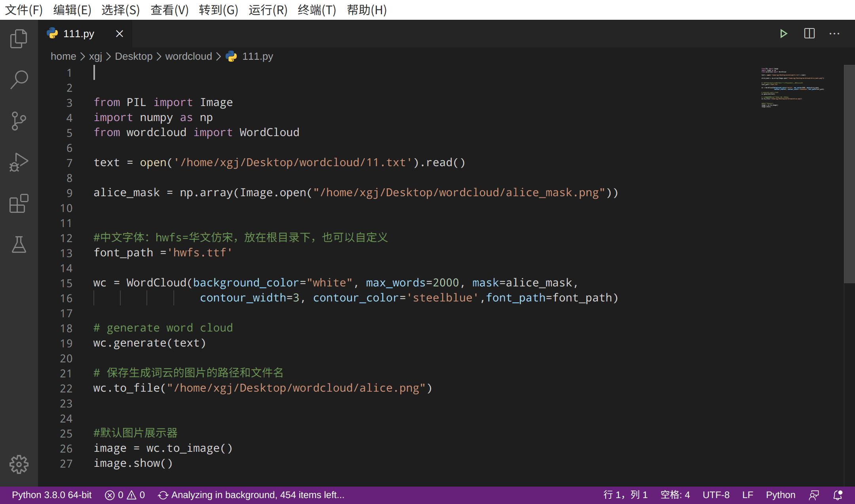The width and height of the screenshot is (855, 504).
Task: Open more editor actions menu
Action: 834,34
